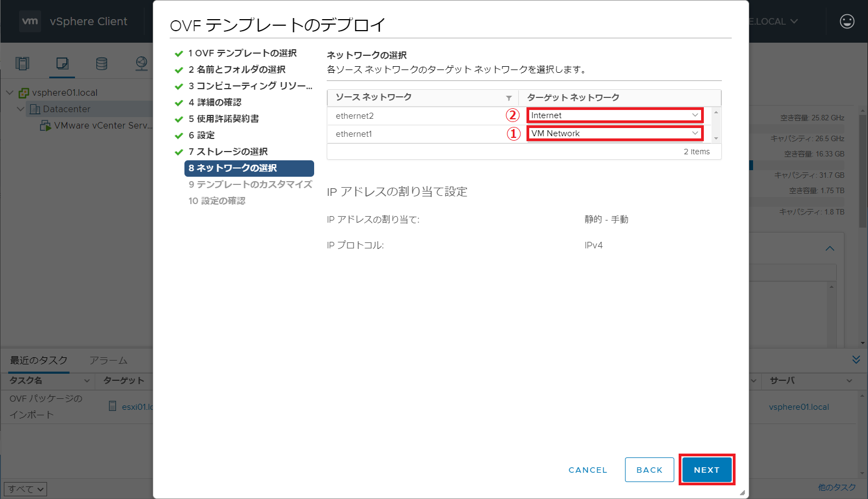Click the smiley feedback icon
This screenshot has height=499, width=868.
click(x=847, y=21)
